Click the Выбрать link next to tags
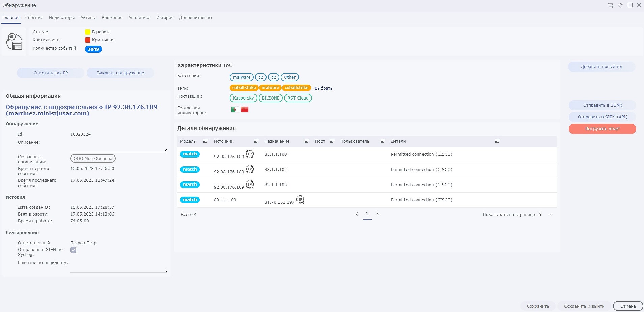Screen dimensions: 644x312 pyautogui.click(x=324, y=88)
